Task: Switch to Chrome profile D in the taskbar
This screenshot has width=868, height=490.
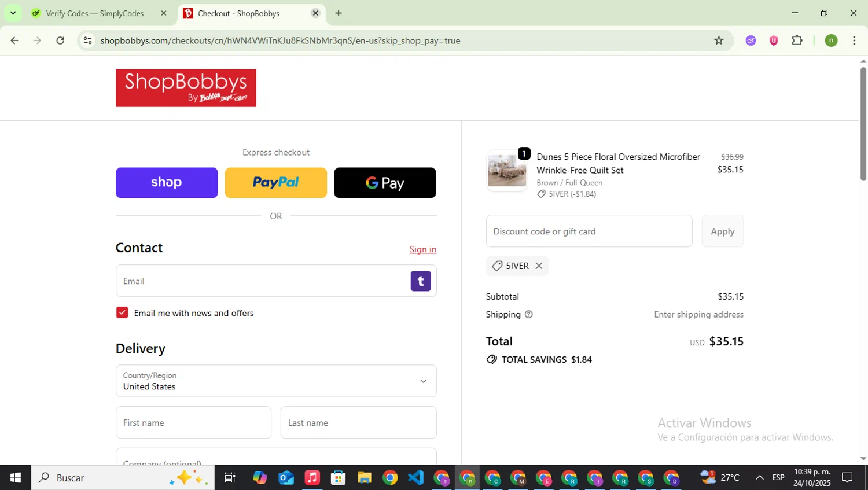Action: 671,478
